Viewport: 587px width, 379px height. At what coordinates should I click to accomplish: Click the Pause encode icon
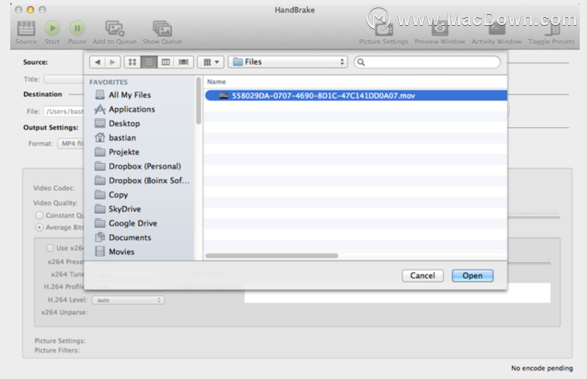77,28
